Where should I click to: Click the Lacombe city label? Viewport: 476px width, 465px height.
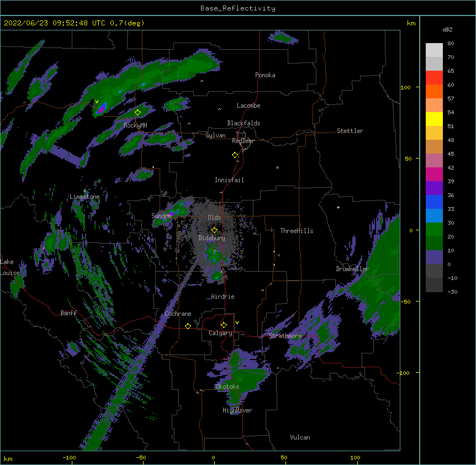pos(248,105)
